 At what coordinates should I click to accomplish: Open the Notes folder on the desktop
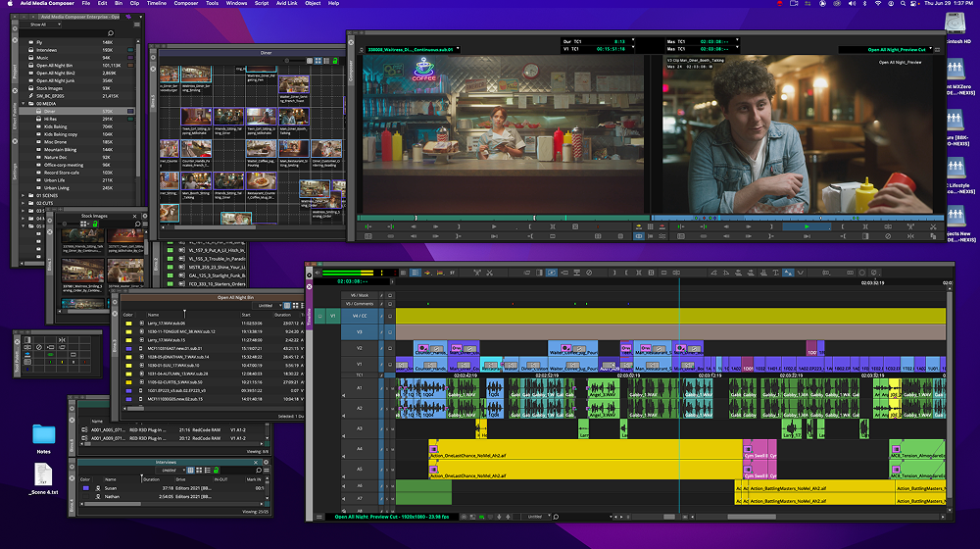43,438
